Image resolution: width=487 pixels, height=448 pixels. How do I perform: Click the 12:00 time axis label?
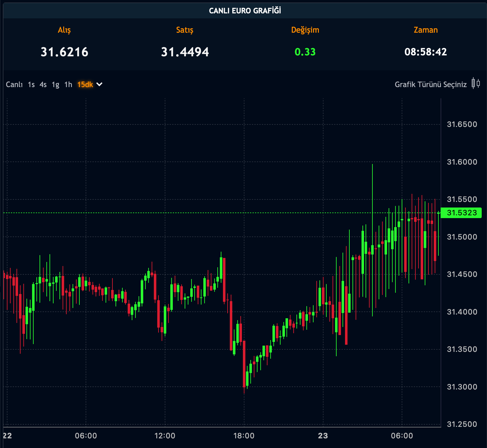tap(165, 436)
